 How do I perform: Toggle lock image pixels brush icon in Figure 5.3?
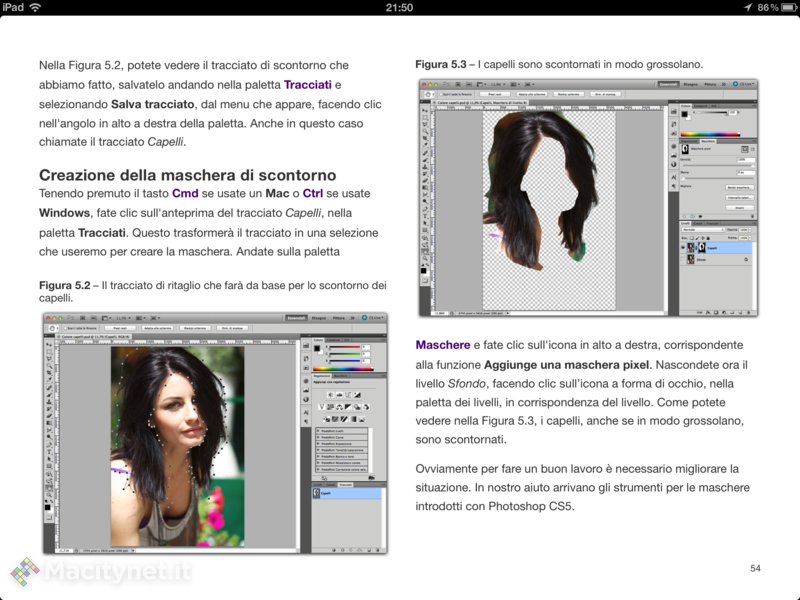point(697,238)
